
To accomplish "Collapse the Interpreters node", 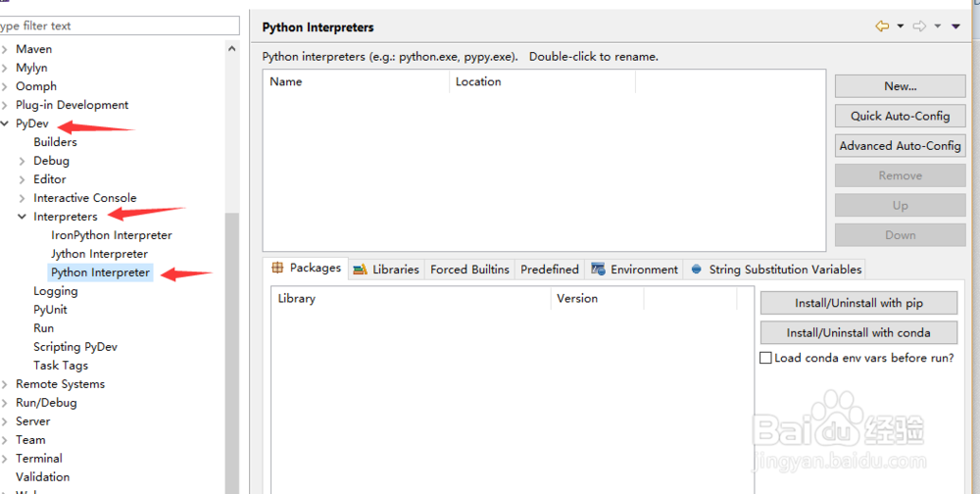I will coord(22,217).
